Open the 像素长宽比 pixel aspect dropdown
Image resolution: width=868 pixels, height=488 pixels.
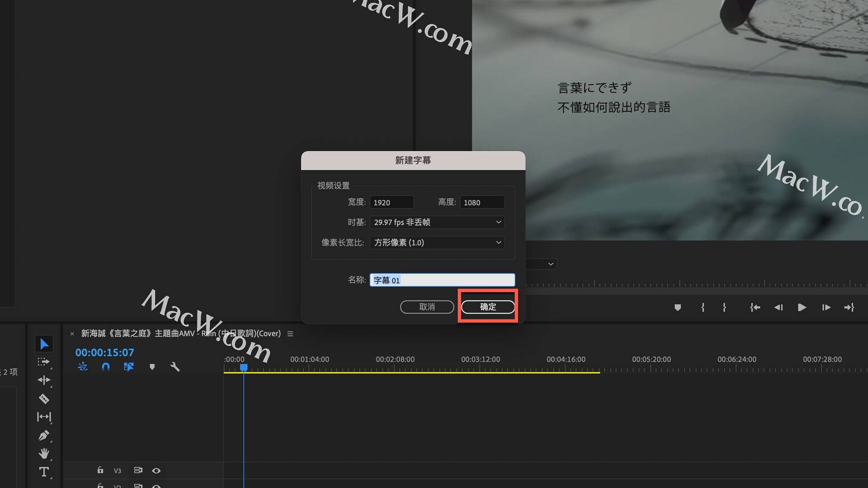[437, 243]
